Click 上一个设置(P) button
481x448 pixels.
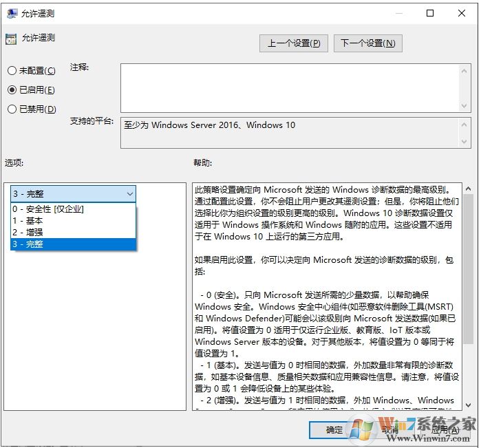click(294, 43)
